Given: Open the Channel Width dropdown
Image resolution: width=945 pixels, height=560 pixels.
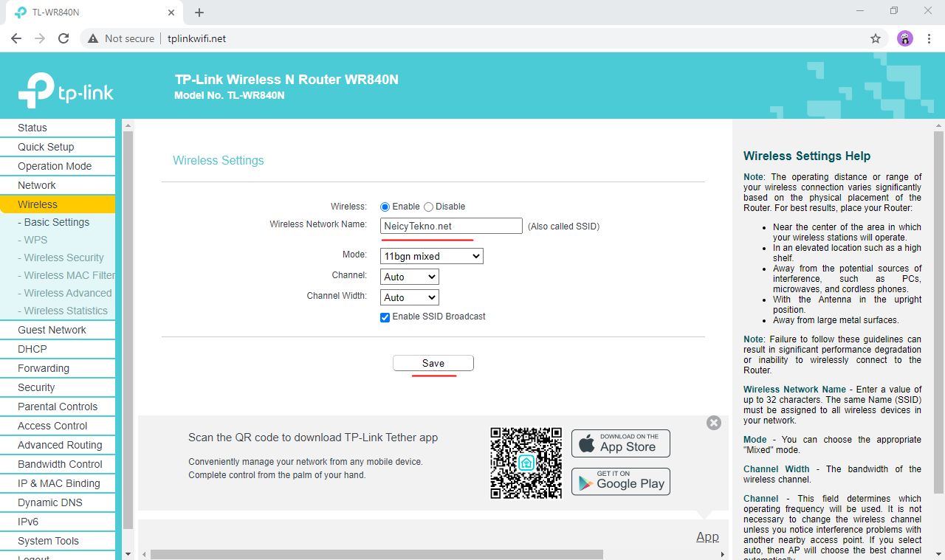Looking at the screenshot, I should tap(410, 297).
